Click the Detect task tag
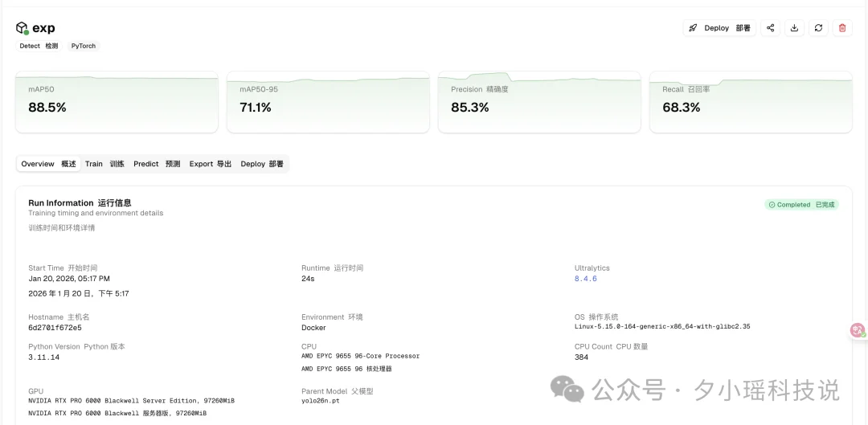The width and height of the screenshot is (868, 425). point(39,46)
